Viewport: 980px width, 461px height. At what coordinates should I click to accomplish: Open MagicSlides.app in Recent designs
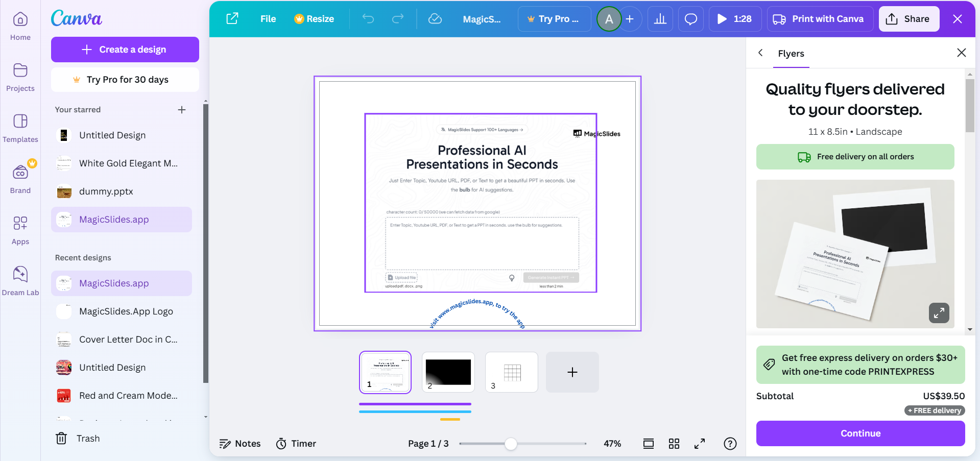122,283
